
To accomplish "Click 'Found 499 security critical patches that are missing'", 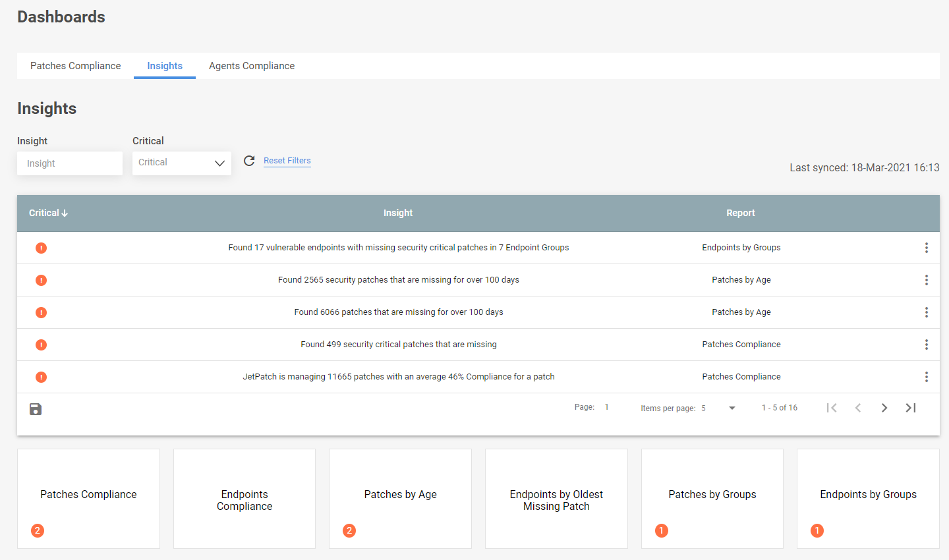I will pos(399,345).
